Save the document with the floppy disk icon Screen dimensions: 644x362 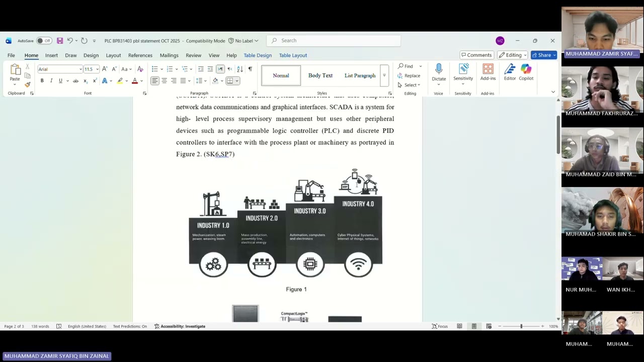tap(60, 41)
